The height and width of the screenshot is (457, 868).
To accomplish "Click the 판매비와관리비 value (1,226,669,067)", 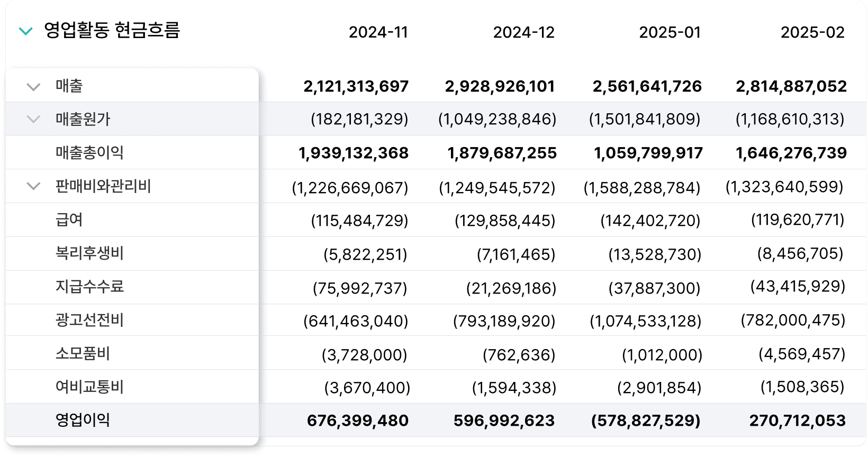I will [350, 188].
